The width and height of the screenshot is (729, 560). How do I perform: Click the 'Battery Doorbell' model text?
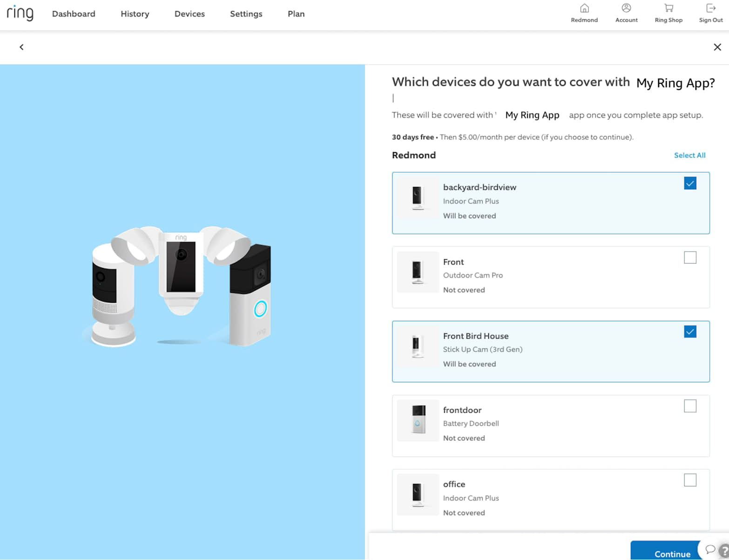tap(471, 424)
